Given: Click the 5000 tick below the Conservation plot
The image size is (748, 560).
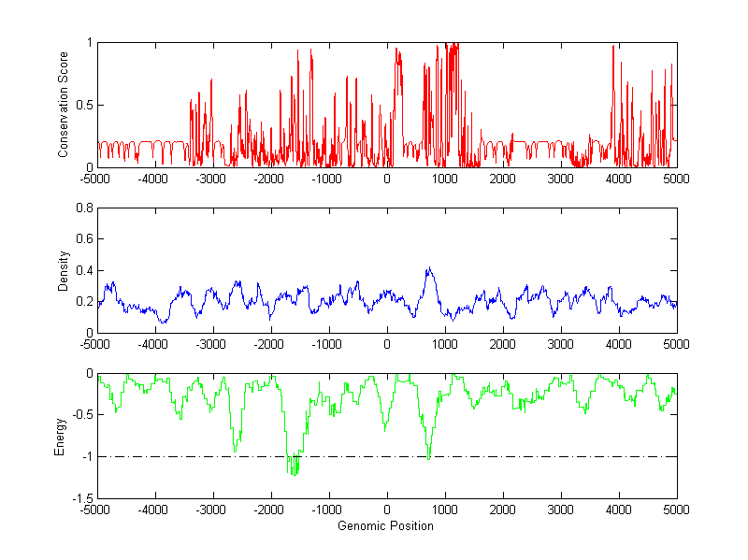Looking at the screenshot, I should tap(676, 179).
